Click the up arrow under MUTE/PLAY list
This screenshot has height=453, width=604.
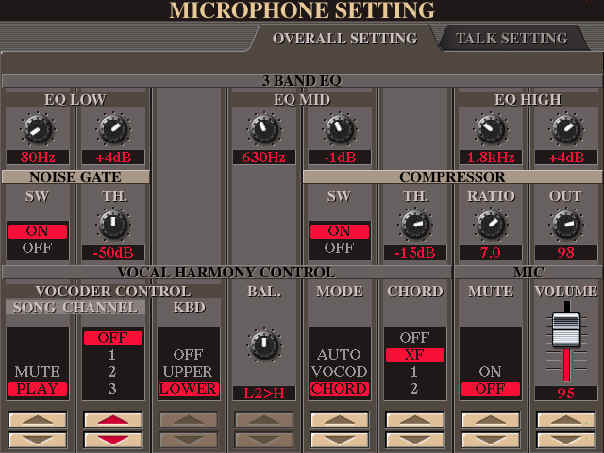pyautogui.click(x=37, y=420)
